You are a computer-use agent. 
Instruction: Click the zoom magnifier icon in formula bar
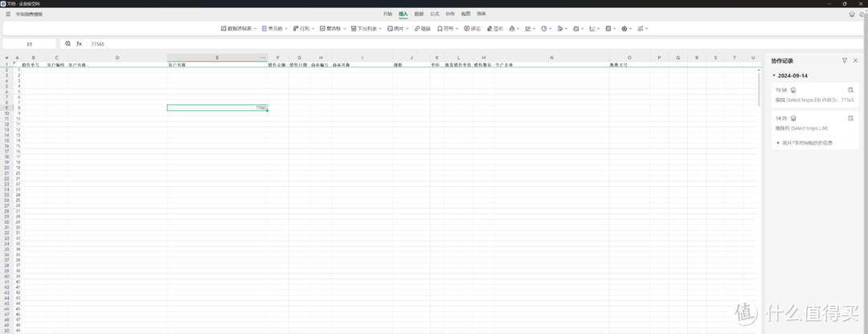click(x=68, y=43)
